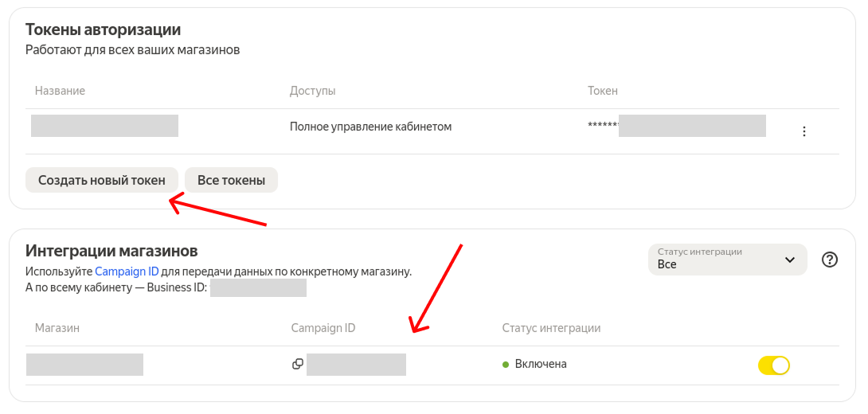Open the Статус интеграции filter dropdown

tap(728, 259)
